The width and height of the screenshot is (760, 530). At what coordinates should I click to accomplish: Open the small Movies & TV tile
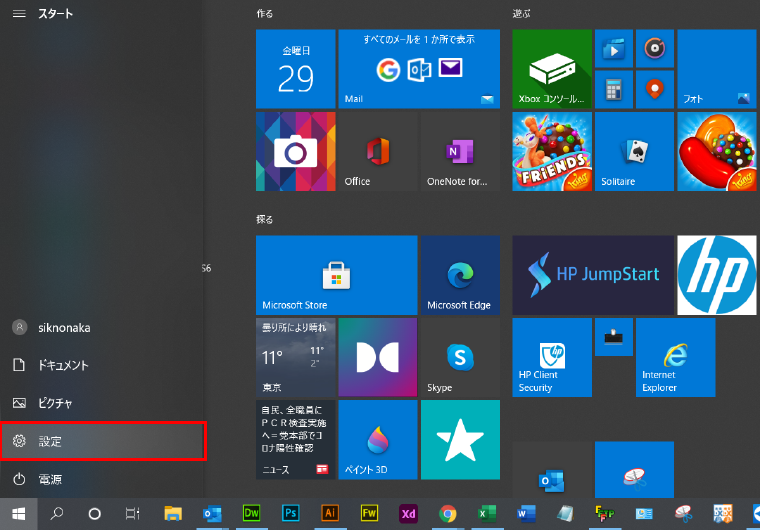pyautogui.click(x=614, y=48)
